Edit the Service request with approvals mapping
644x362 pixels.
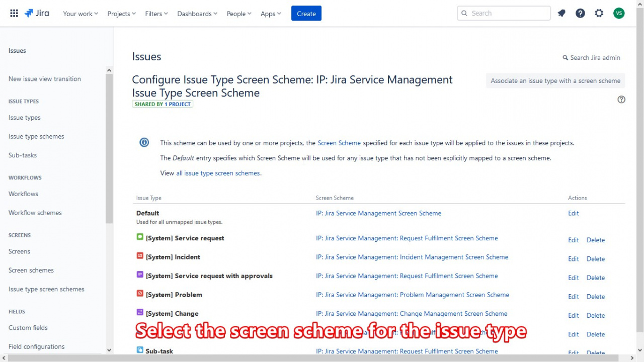pyautogui.click(x=574, y=278)
